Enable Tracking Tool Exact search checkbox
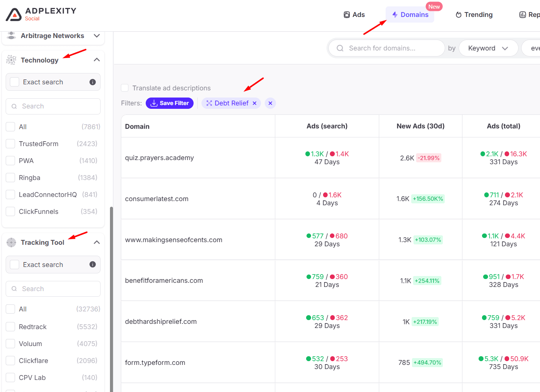Viewport: 540px width, 392px height. tap(15, 265)
